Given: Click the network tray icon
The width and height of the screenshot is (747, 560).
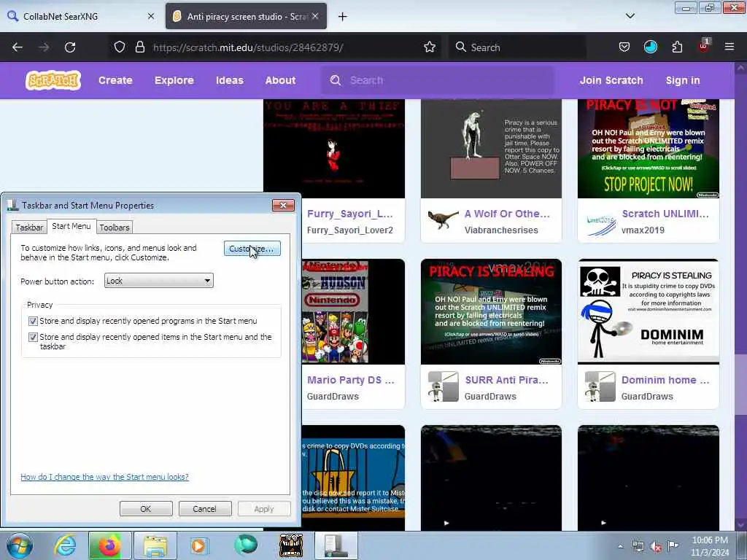Looking at the screenshot, I should click(638, 547).
